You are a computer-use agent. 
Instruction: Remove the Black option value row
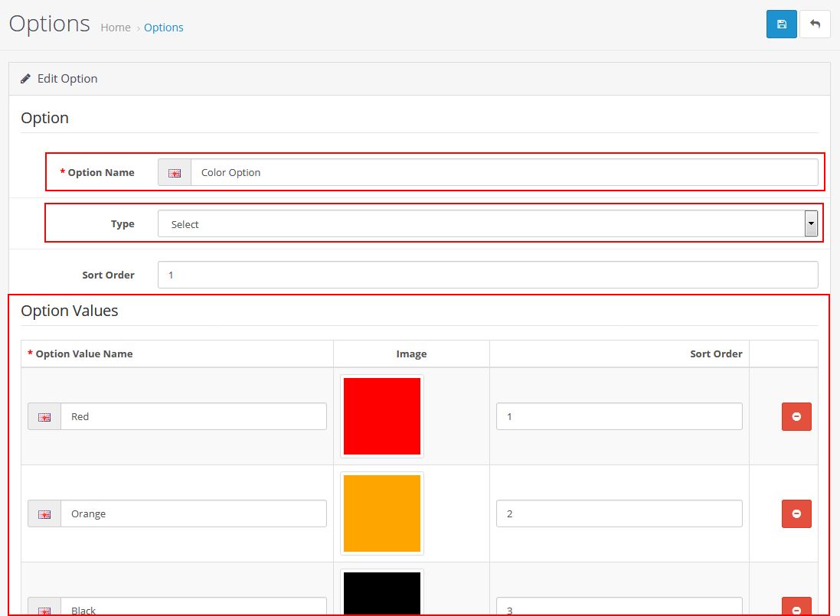[x=796, y=607]
